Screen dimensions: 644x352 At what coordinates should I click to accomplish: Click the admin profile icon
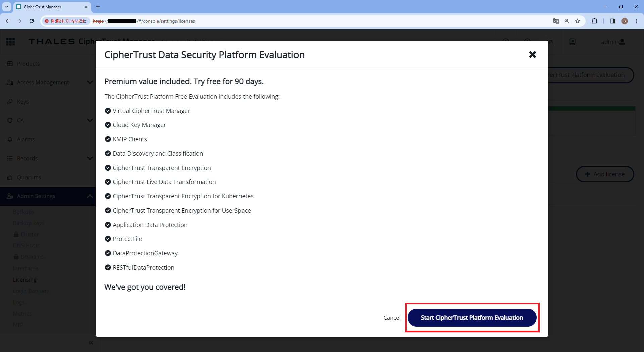pyautogui.click(x=623, y=42)
